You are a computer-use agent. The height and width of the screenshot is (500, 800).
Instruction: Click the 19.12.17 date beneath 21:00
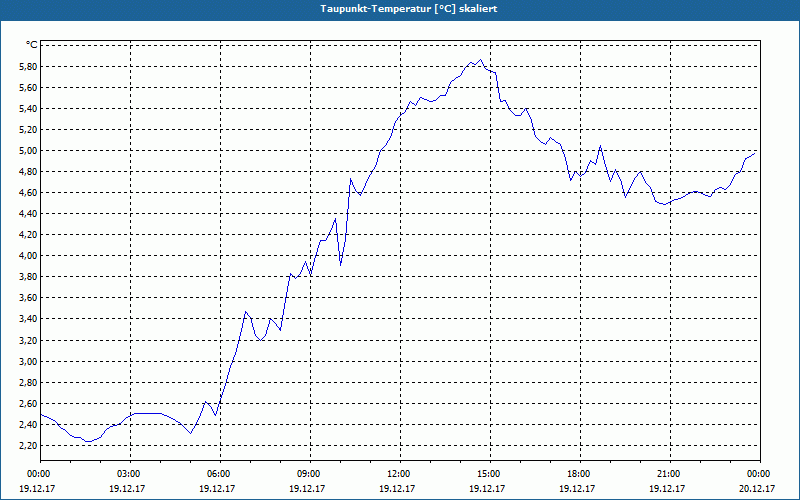pyautogui.click(x=667, y=488)
